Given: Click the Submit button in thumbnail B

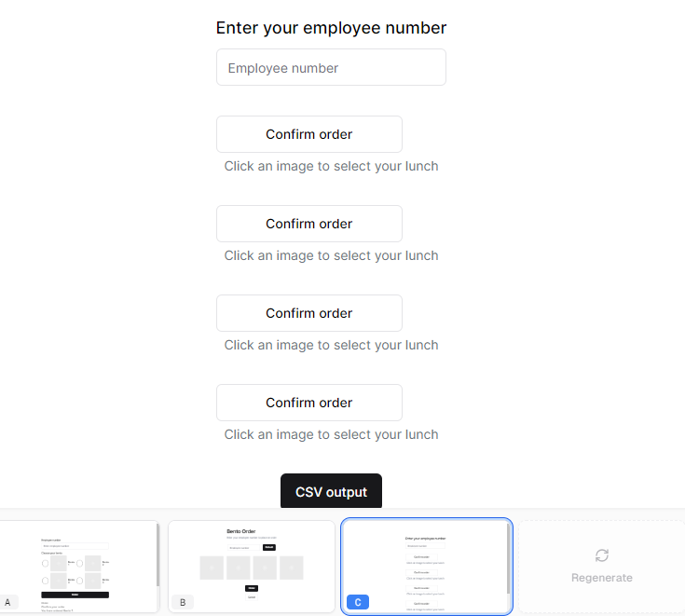Looking at the screenshot, I should tap(269, 547).
